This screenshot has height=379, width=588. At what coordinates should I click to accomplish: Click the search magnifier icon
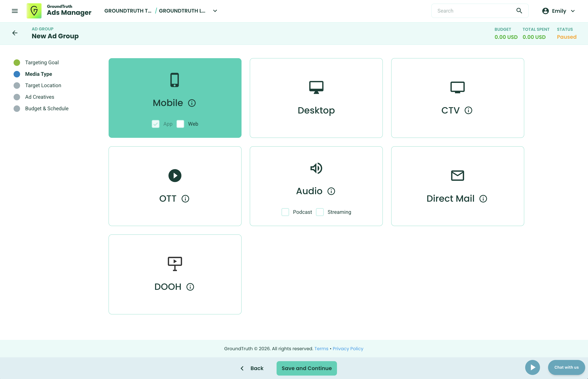pyautogui.click(x=519, y=11)
